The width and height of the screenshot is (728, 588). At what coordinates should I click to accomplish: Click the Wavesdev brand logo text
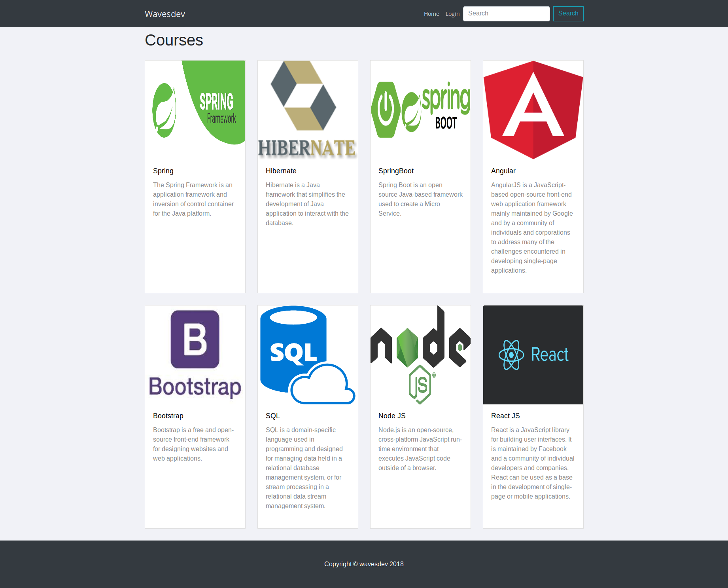165,14
